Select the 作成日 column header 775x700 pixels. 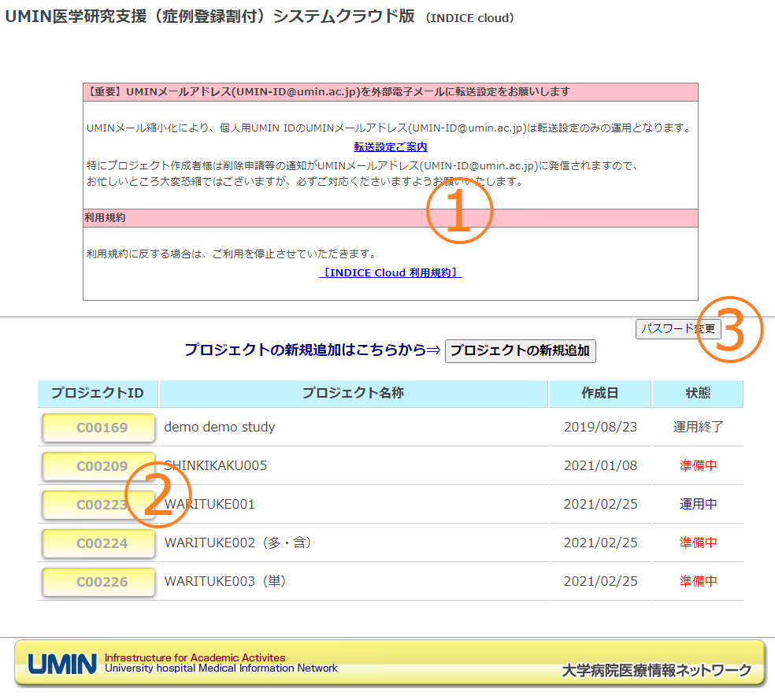(x=600, y=393)
